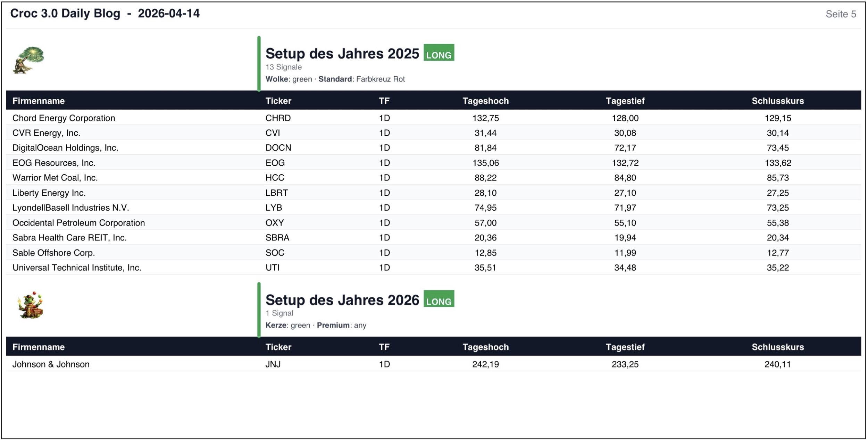The width and height of the screenshot is (868, 440).
Task: Select the Occidental Petroleum Corporation row
Action: click(78, 223)
